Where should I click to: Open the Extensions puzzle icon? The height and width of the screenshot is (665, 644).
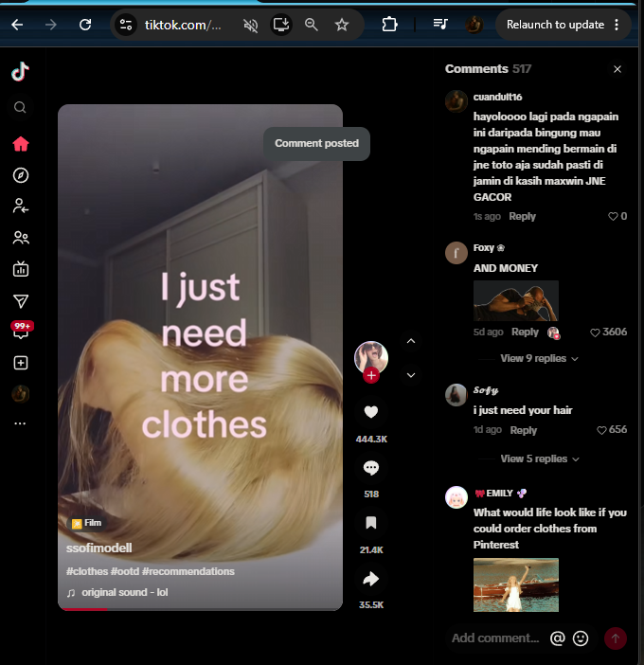pos(389,25)
